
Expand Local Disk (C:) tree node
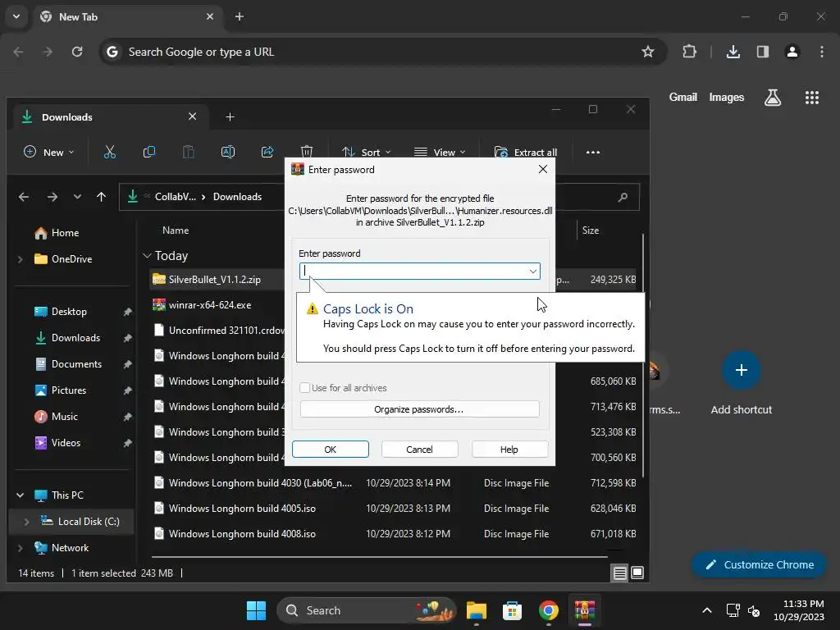[x=26, y=522]
